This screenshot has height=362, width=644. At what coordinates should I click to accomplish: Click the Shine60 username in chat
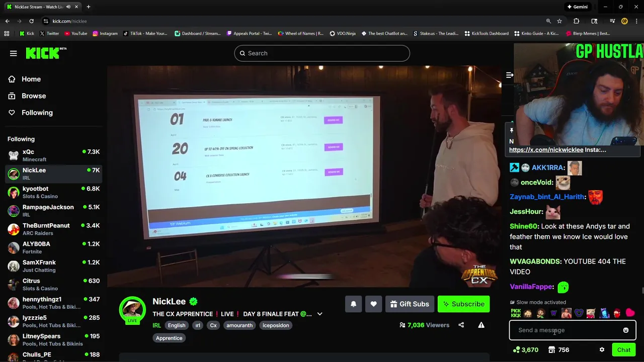(524, 226)
